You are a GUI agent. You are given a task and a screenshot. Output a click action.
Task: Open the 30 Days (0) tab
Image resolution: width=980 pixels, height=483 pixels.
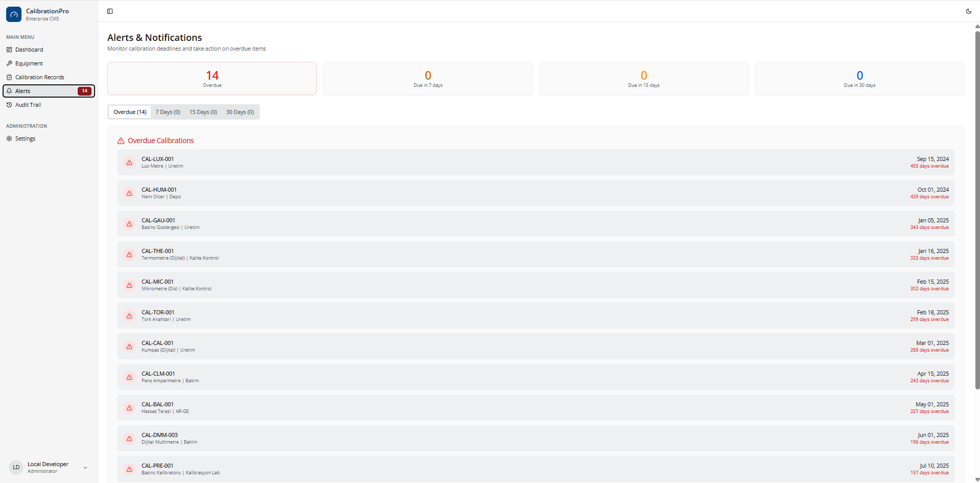click(x=240, y=111)
